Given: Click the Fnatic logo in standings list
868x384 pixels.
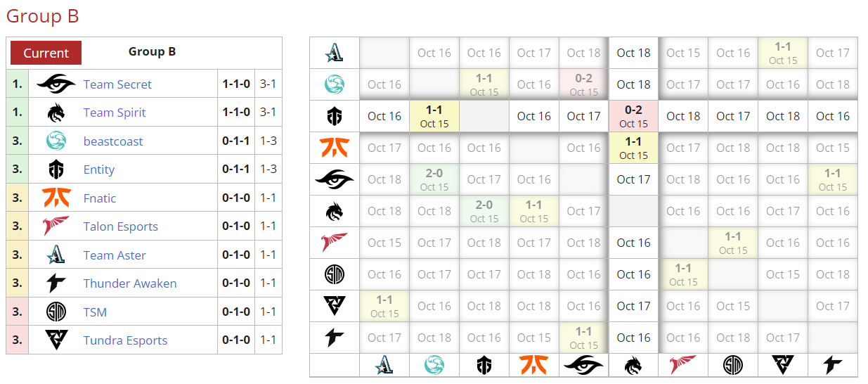Looking at the screenshot, I should point(56,198).
